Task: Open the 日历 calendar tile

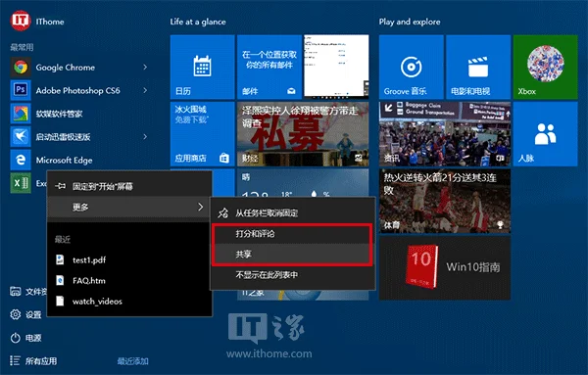Action: click(x=203, y=67)
